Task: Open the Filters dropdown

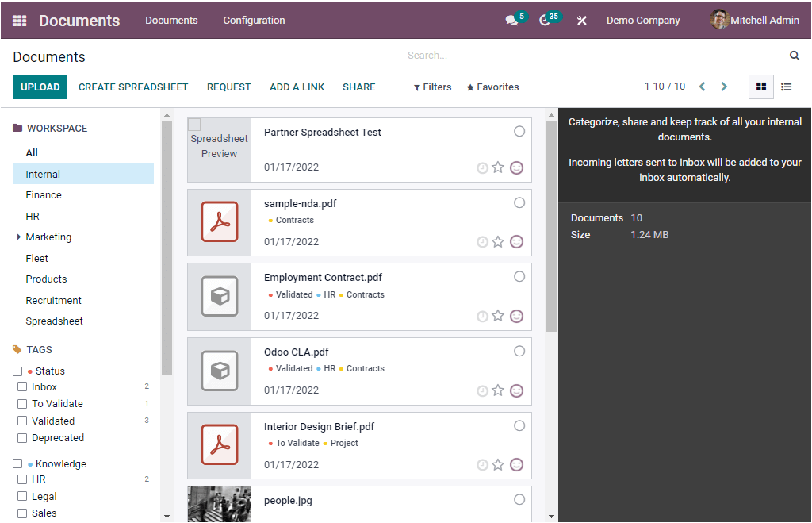Action: coord(432,87)
